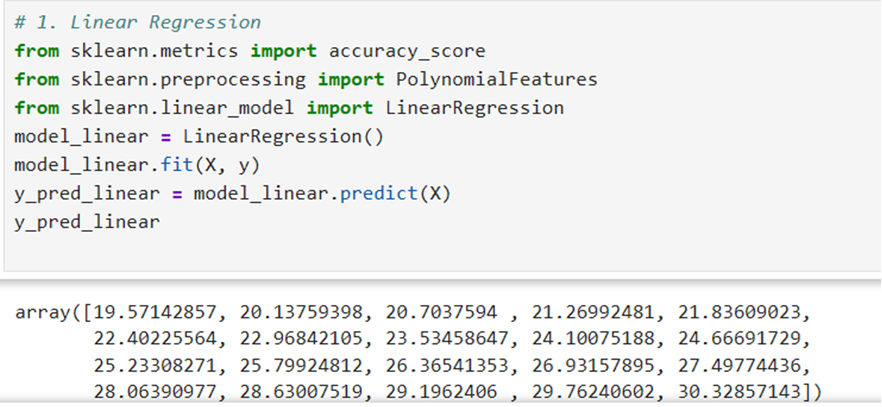
Task: Click the LinearRegression import name
Action: (474, 108)
